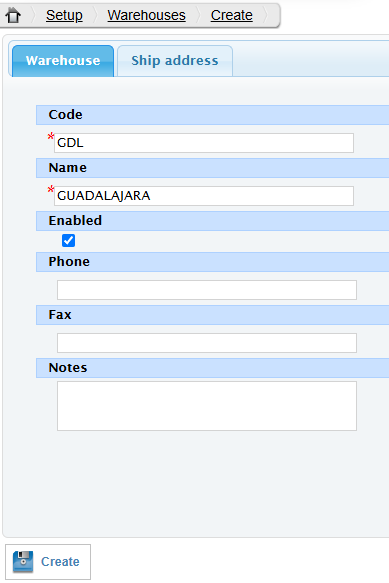The height and width of the screenshot is (583, 389).
Task: Click the Create breadcrumb link
Action: point(232,15)
